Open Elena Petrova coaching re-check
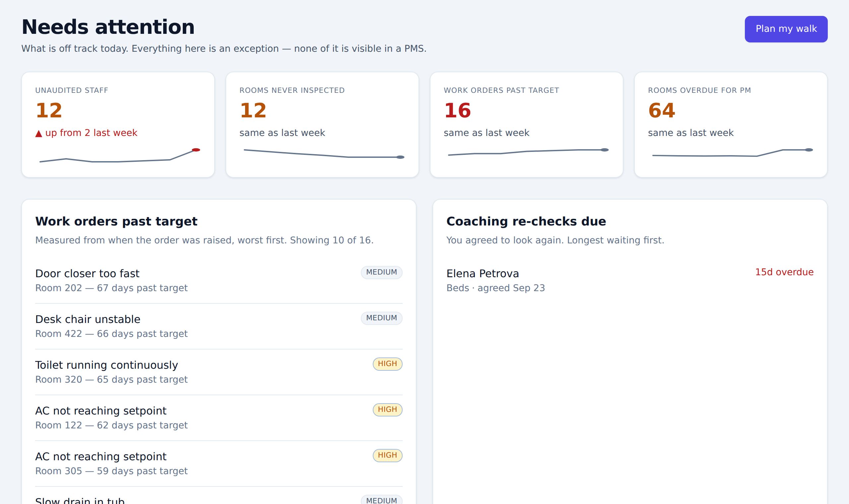This screenshot has width=849, height=504. tap(630, 281)
